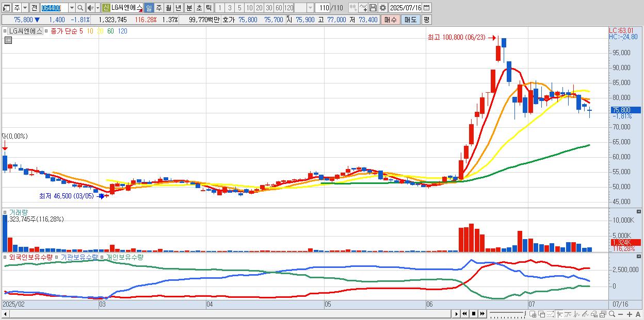This screenshot has height=320, width=644.
Task: Select interval 1
Action: pos(219,8)
